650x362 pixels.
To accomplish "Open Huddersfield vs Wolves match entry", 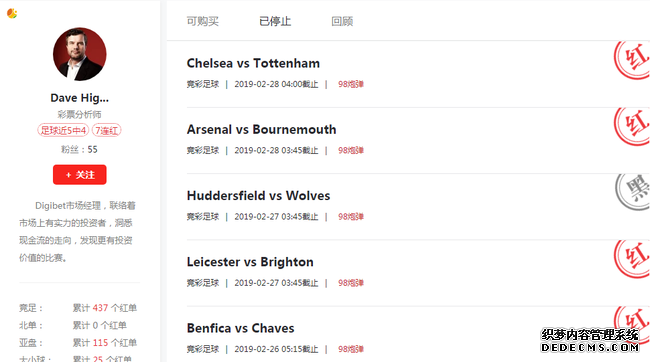I will click(258, 196).
